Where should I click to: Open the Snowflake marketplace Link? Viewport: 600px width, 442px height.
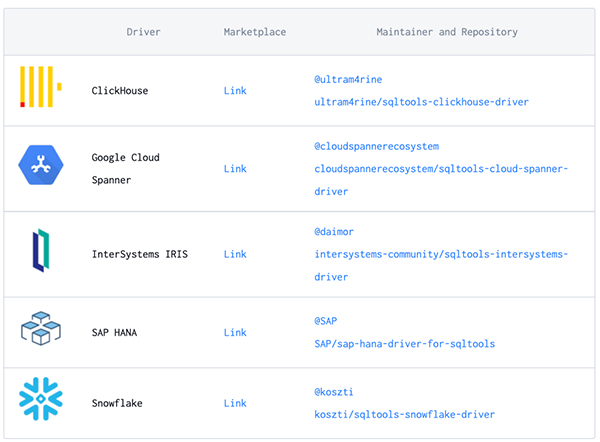[235, 403]
